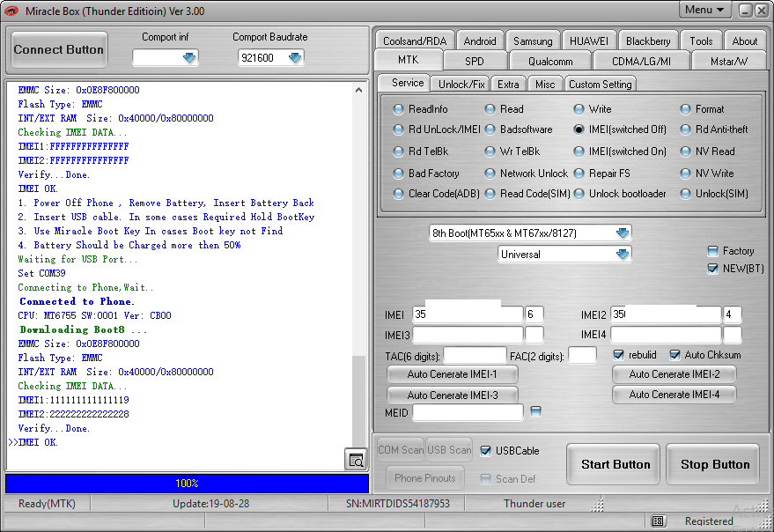Switch to the Coolsand/RDA tab
774x532 pixels.
point(415,41)
